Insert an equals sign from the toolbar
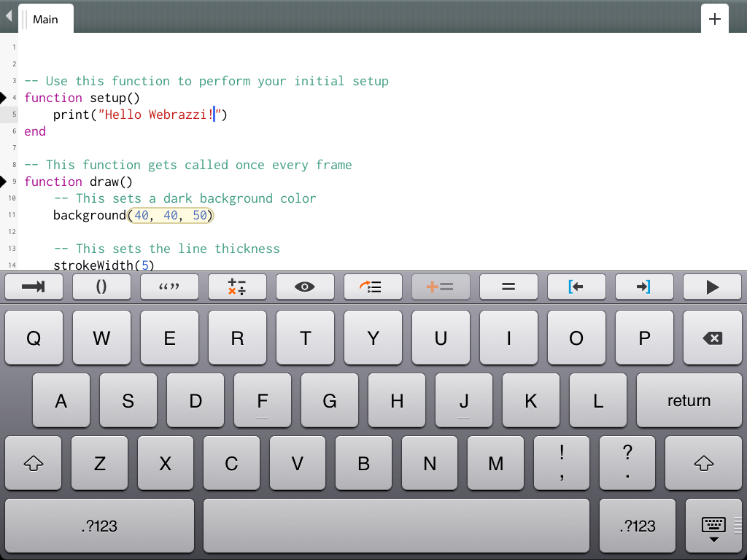This screenshot has height=560, width=747. click(x=508, y=287)
